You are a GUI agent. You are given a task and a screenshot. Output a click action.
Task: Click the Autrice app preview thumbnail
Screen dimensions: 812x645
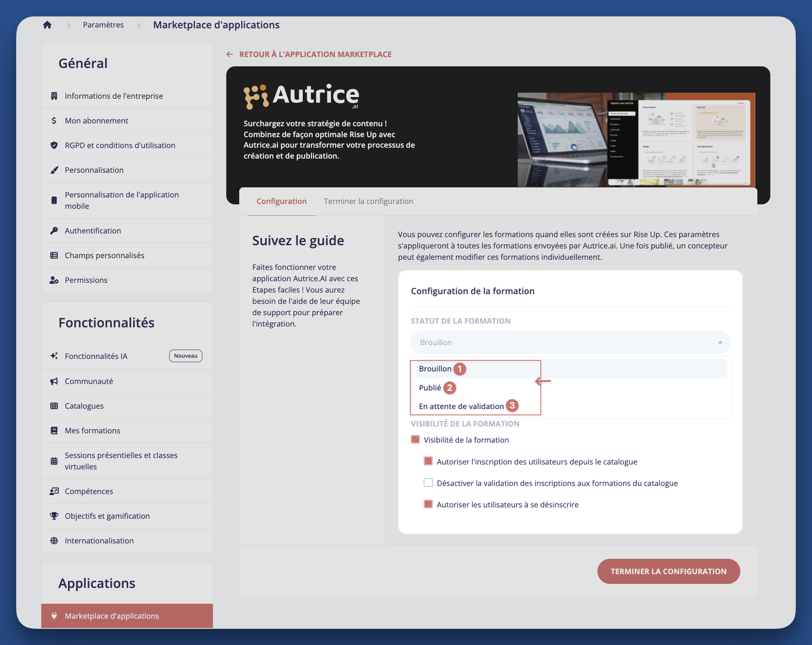[636, 139]
